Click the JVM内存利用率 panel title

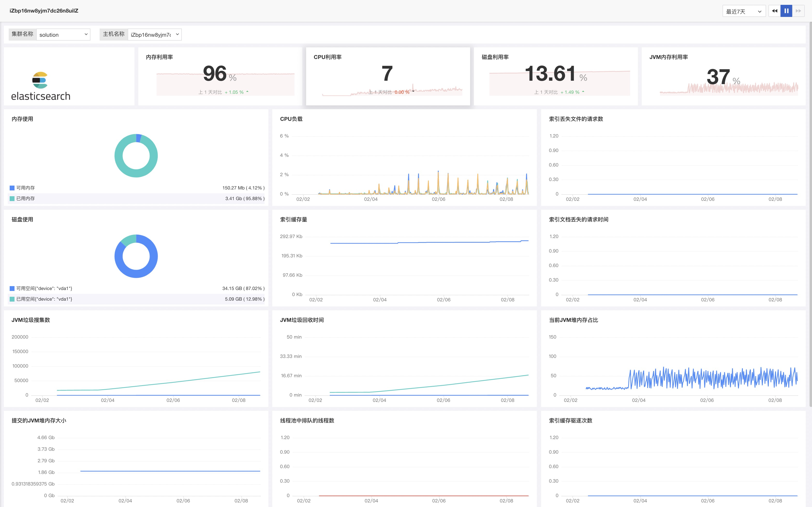pos(668,57)
